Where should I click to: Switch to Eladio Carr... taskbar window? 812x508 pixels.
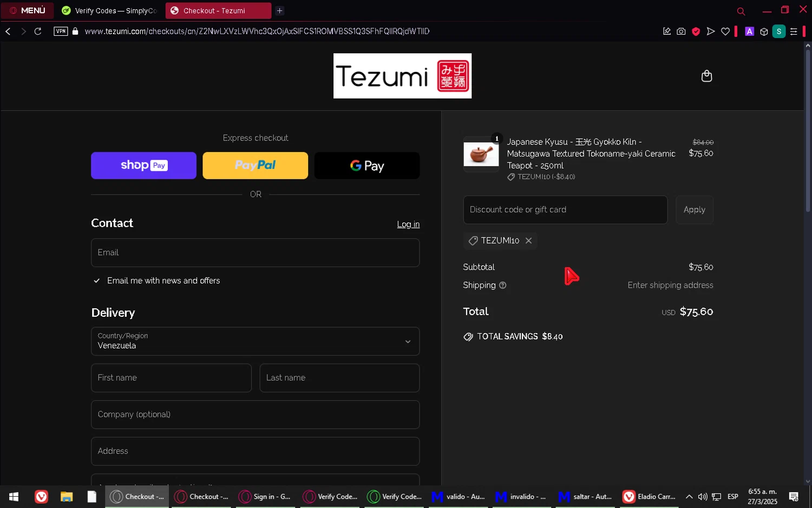pos(650,497)
